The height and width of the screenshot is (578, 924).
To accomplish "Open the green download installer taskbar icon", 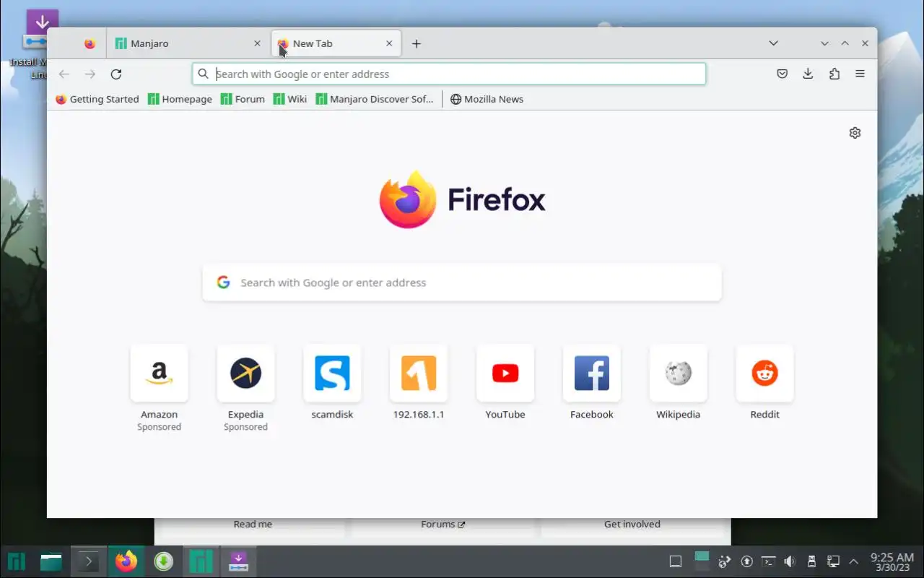I will (164, 561).
